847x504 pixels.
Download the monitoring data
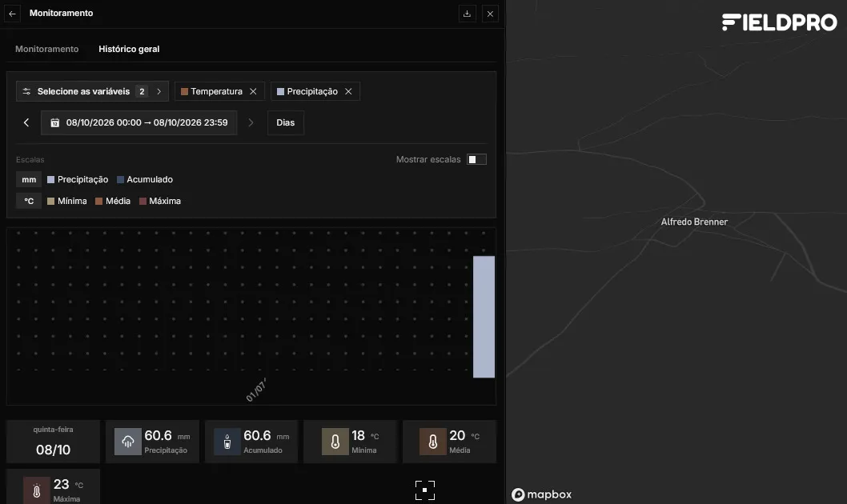click(468, 14)
